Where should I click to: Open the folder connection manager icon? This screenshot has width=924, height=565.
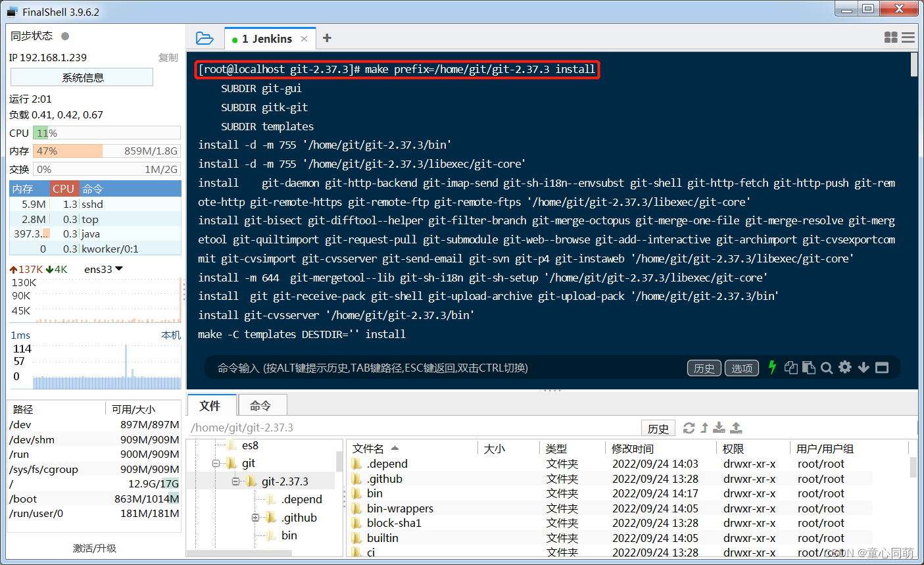(205, 38)
